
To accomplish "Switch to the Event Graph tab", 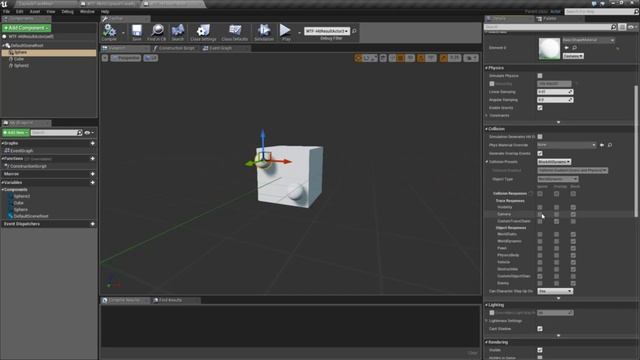I will click(221, 48).
